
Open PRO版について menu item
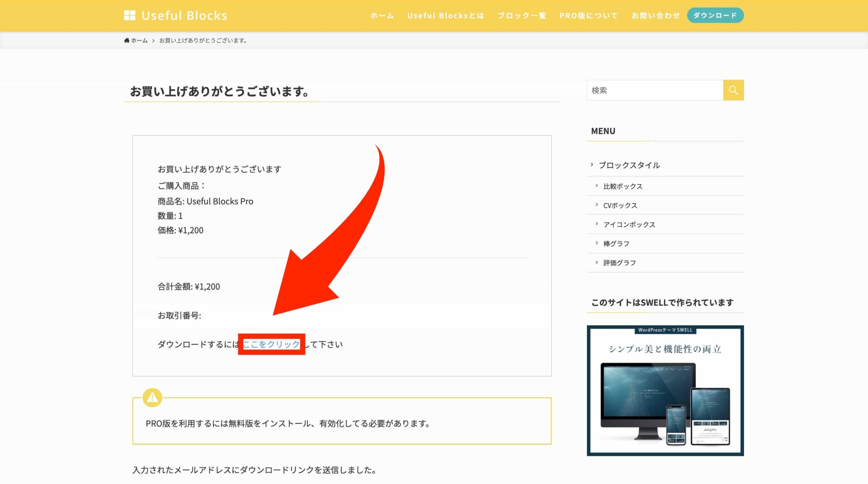(x=589, y=16)
